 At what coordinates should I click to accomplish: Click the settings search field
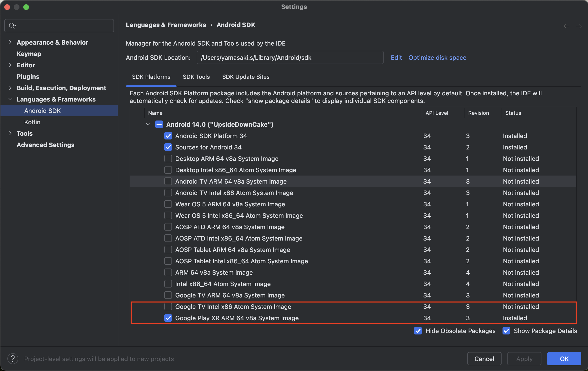(x=59, y=26)
